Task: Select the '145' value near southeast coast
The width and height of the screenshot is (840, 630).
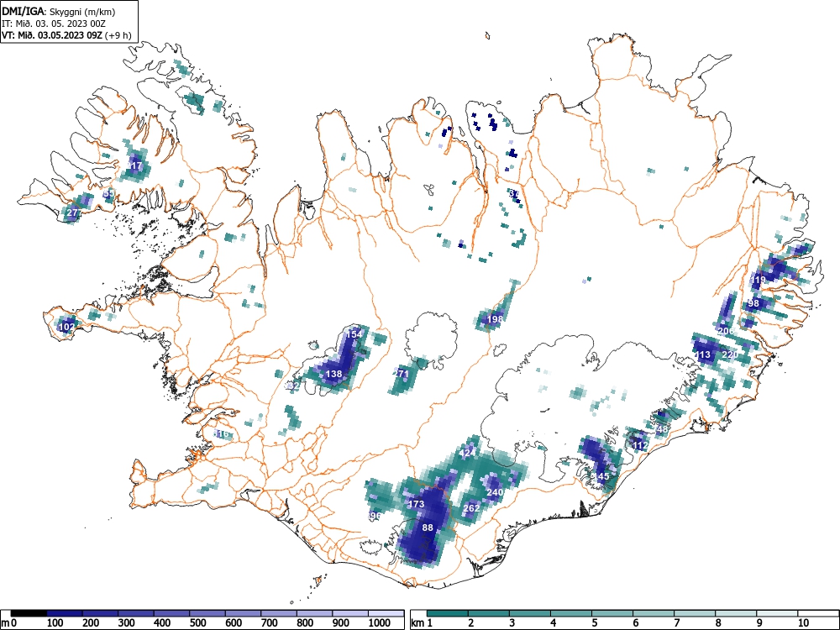Action: point(601,476)
